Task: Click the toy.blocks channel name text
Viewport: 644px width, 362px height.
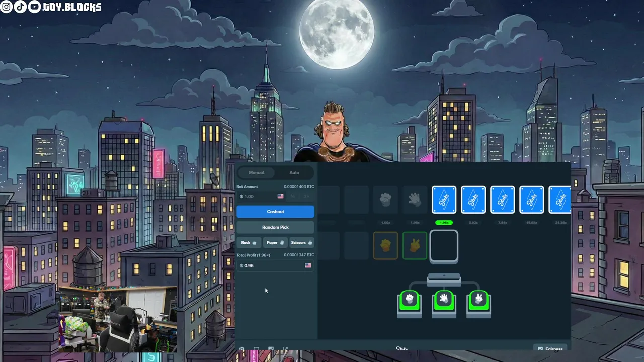Action: [72, 7]
